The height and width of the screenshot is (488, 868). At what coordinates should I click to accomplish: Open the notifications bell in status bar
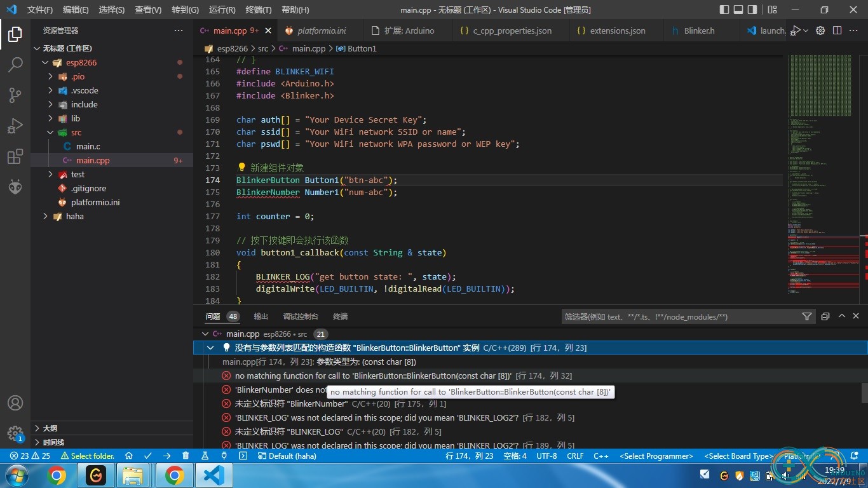pos(853,456)
